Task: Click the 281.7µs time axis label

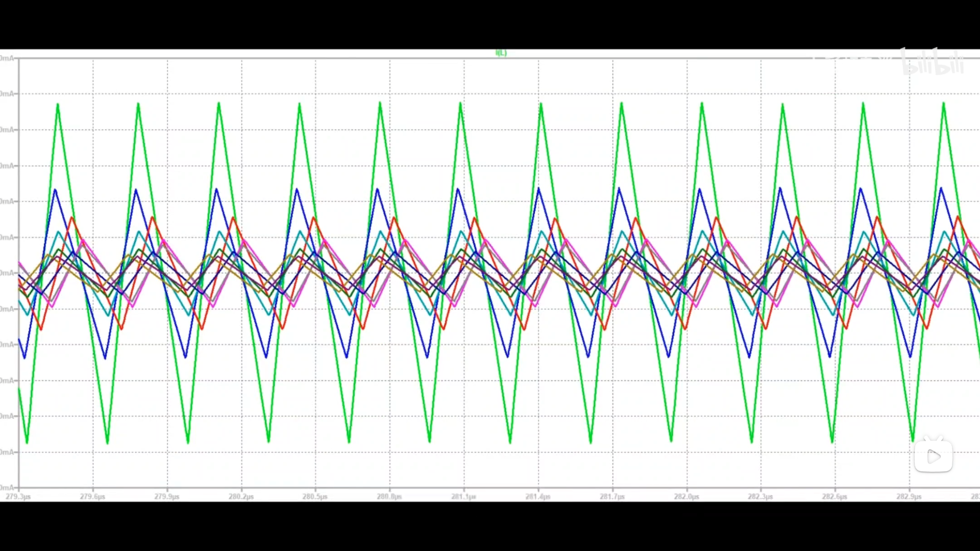Action: tap(612, 496)
